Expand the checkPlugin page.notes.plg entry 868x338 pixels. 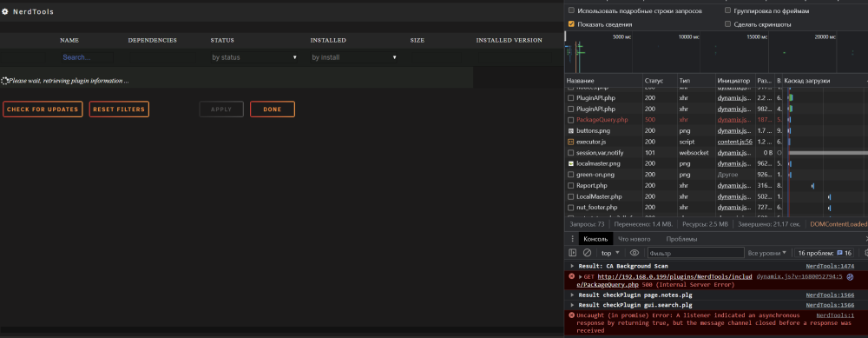tap(572, 295)
